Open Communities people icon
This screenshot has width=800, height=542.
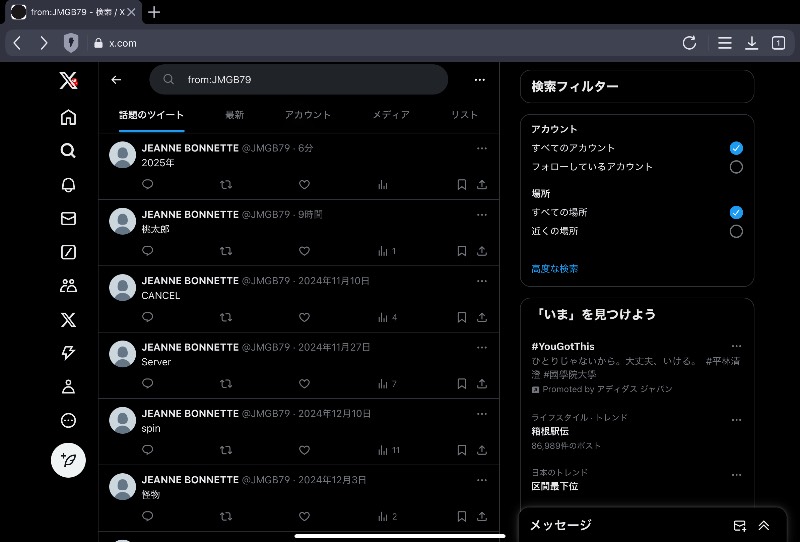(68, 285)
